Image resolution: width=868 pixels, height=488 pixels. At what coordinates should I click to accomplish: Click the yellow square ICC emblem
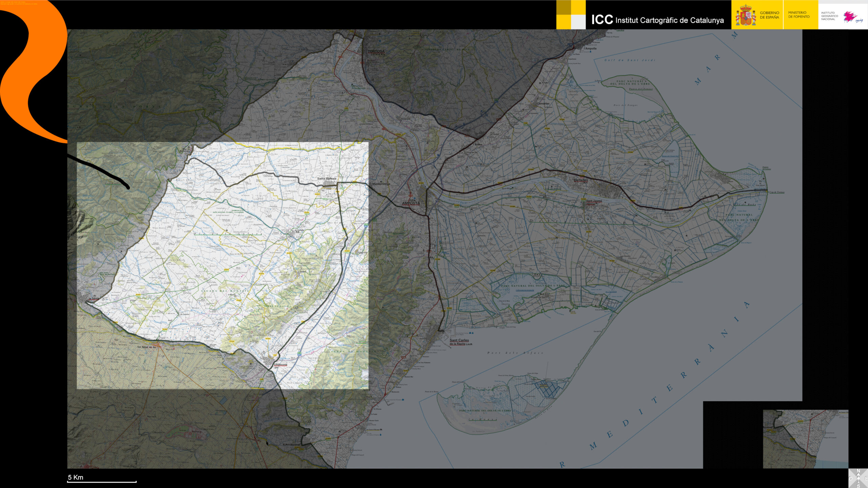[571, 15]
